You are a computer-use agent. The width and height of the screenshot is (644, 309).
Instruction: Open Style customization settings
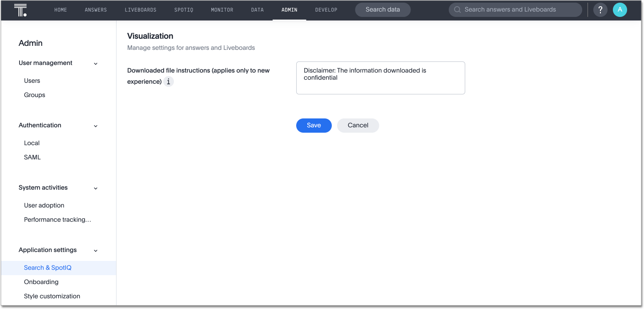[x=52, y=296]
